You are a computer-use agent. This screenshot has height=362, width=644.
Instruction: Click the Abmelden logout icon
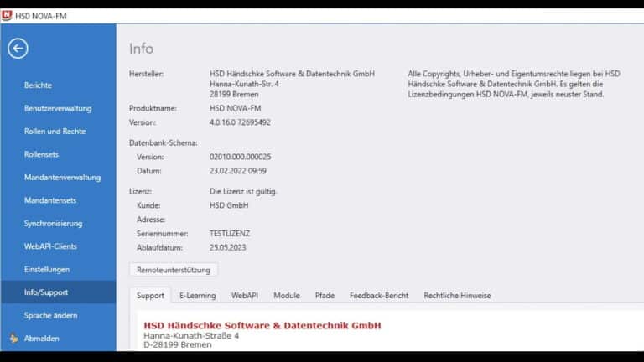point(13,339)
